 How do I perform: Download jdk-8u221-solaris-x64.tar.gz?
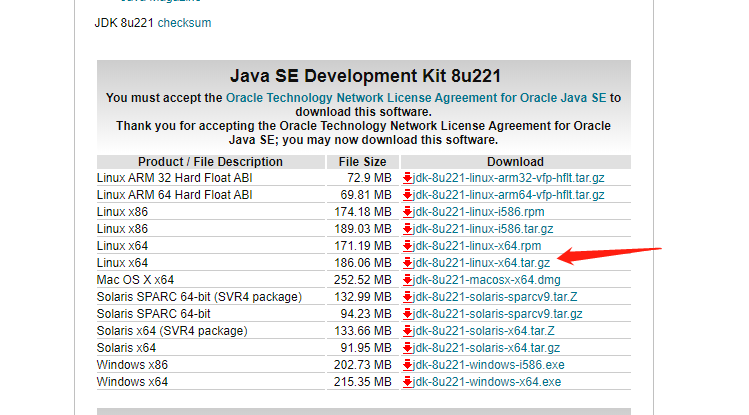[487, 348]
